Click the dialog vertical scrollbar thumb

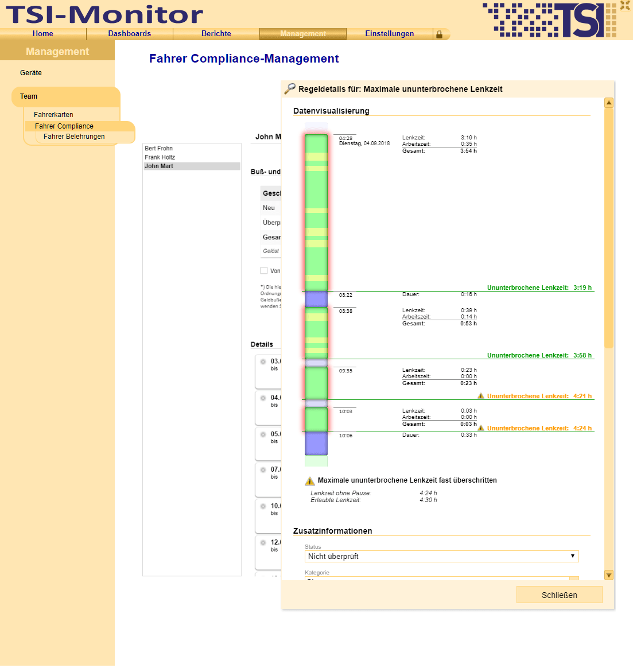pos(608,228)
